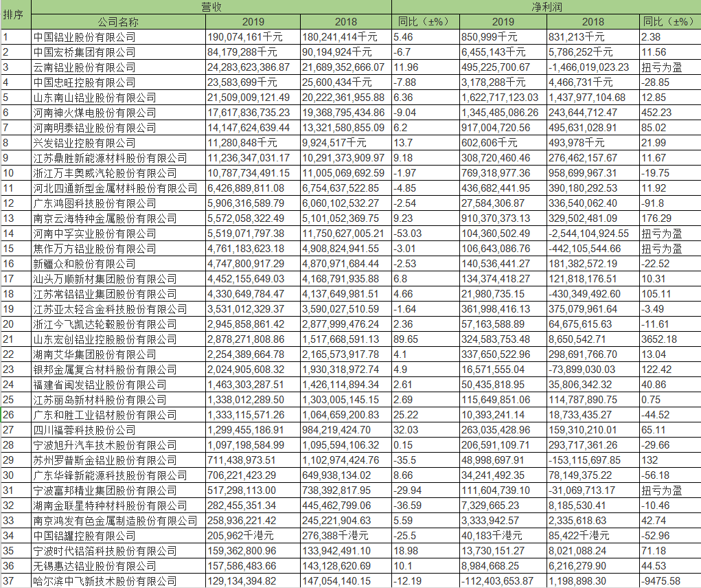The height and width of the screenshot is (588, 701).
Task: Select 宁波旭升汽车技术股份有限公司 cell
Action: pyautogui.click(x=119, y=445)
